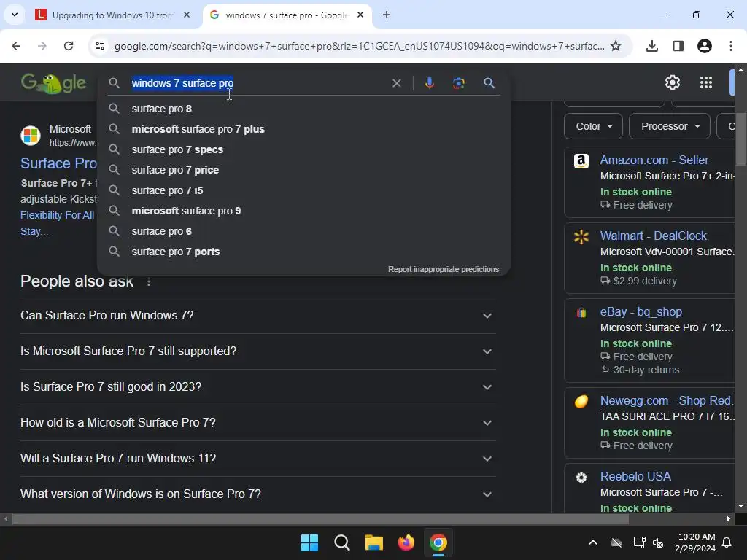Choose suggestion surface pro 8
The height and width of the screenshot is (560, 747).
304,109
